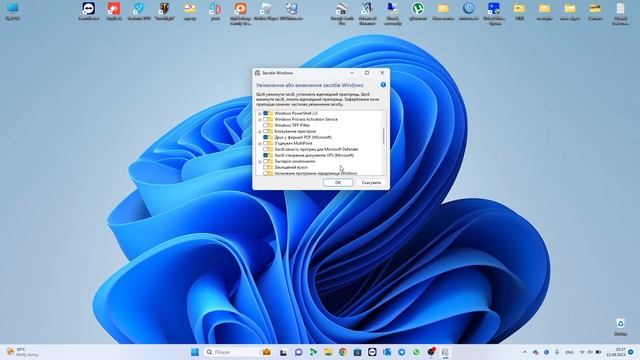Open WhatsApp from the taskbar
Viewport: 640px width, 360px height.
click(416, 352)
